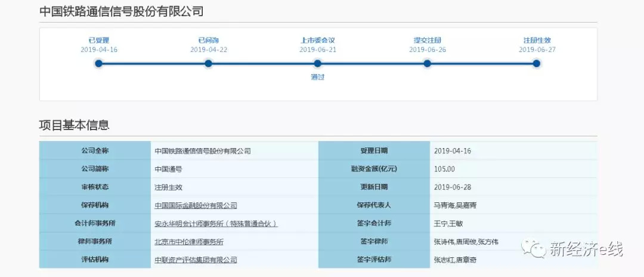644x277 pixels.
Task: Click the 已问询 timeline node dot
Action: click(x=208, y=63)
